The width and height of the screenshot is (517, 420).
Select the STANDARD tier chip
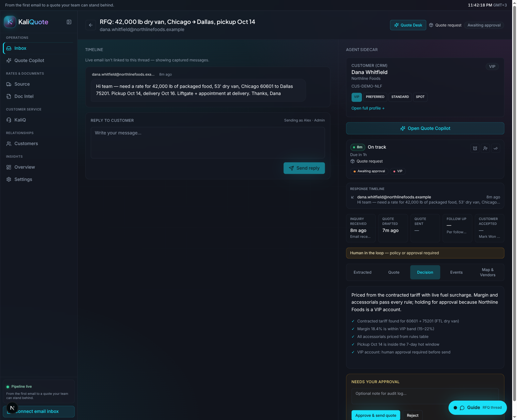click(400, 97)
